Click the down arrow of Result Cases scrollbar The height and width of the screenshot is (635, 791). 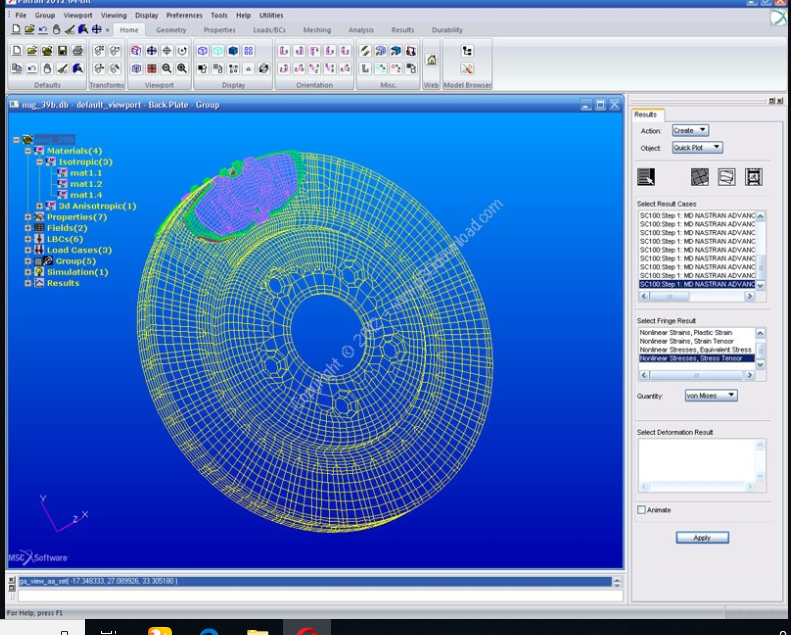click(760, 285)
